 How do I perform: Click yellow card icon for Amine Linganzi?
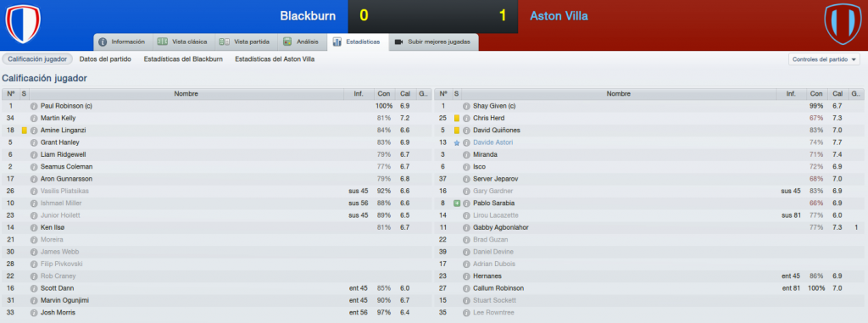tap(24, 131)
